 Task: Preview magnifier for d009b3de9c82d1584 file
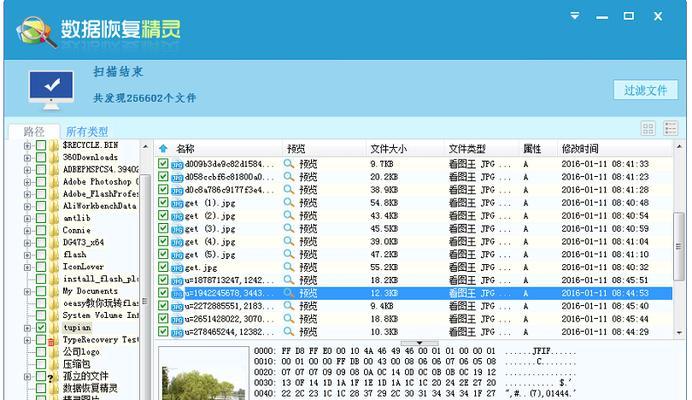[x=289, y=164]
